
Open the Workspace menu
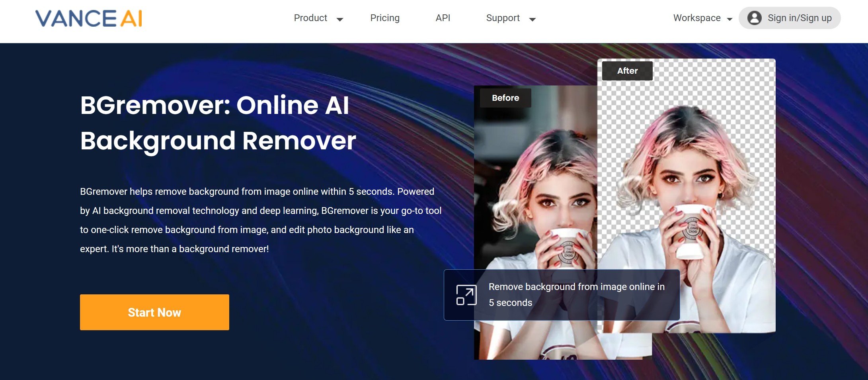tap(697, 18)
